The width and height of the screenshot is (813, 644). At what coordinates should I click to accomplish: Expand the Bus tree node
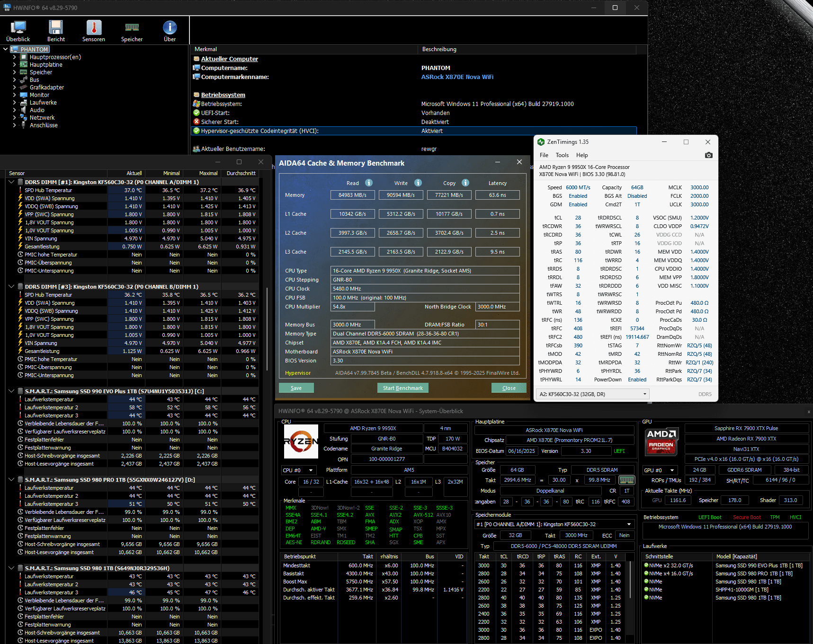coord(15,80)
